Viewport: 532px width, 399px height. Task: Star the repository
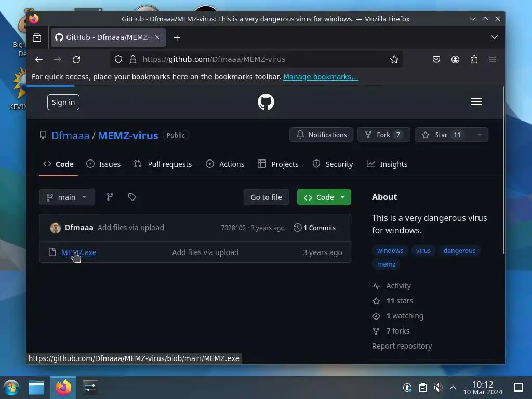click(443, 135)
